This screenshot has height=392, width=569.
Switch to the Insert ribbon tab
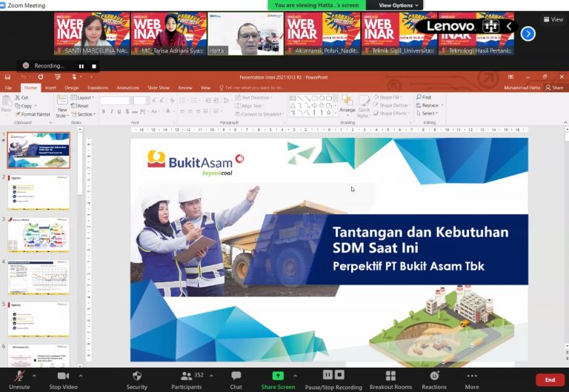[50, 88]
